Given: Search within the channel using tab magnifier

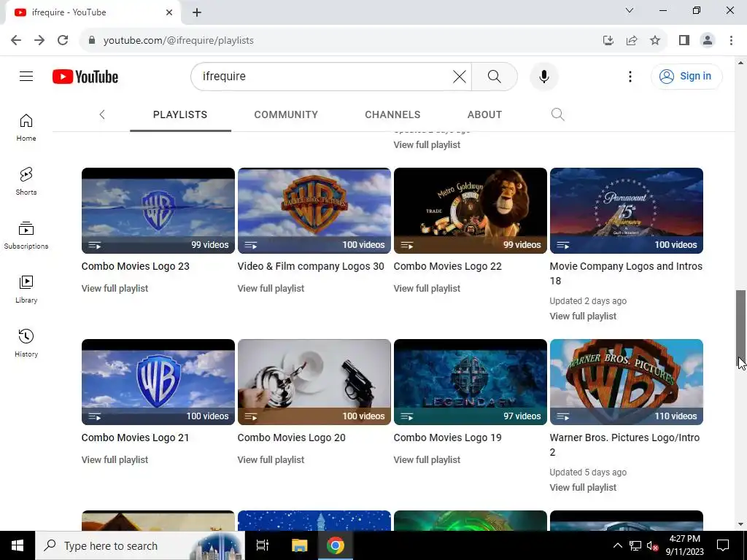Looking at the screenshot, I should pyautogui.click(x=557, y=114).
